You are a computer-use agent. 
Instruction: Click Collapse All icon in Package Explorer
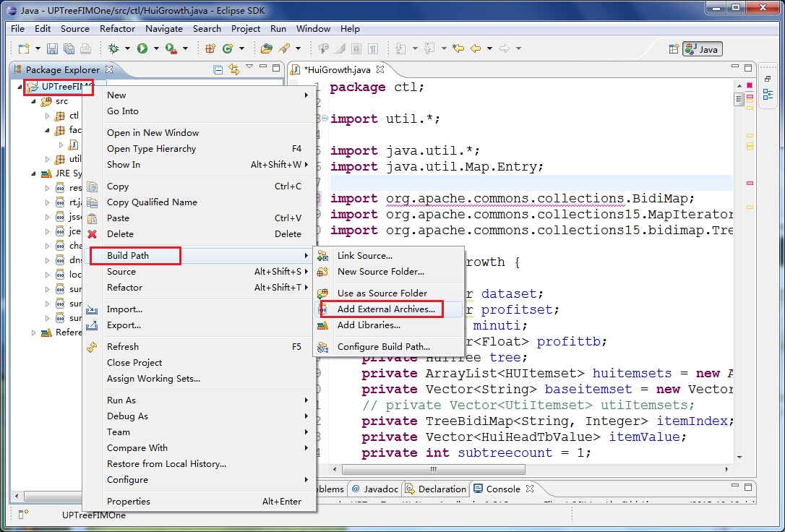coord(218,69)
